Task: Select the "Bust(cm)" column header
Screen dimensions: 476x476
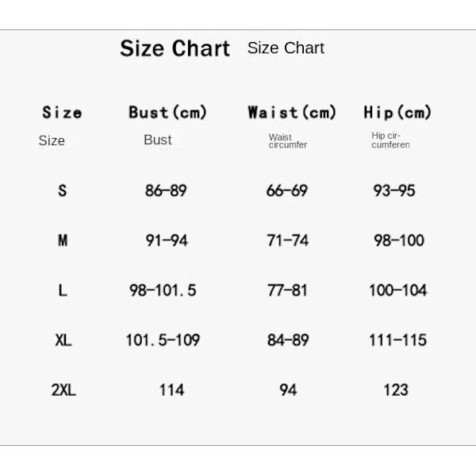Action: 167,113
